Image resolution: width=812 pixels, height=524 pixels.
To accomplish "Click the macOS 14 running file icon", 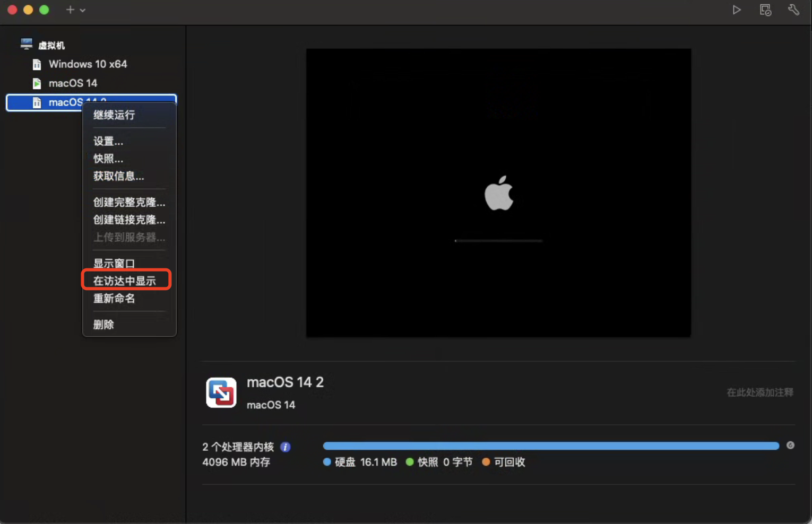I will (x=37, y=83).
